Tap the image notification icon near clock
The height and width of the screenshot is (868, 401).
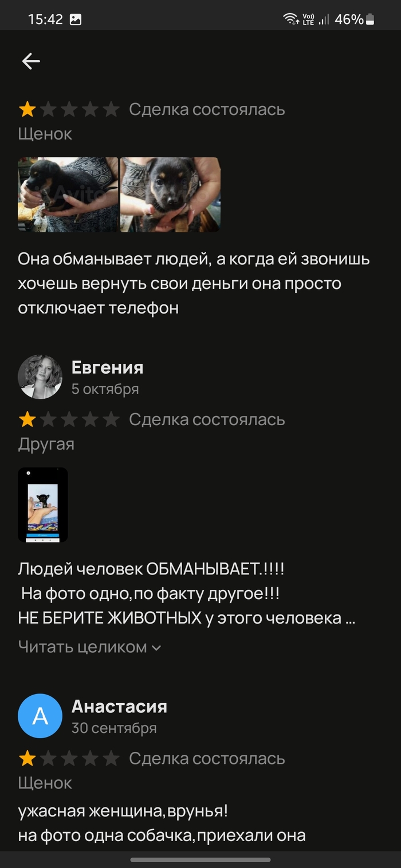pos(76,19)
